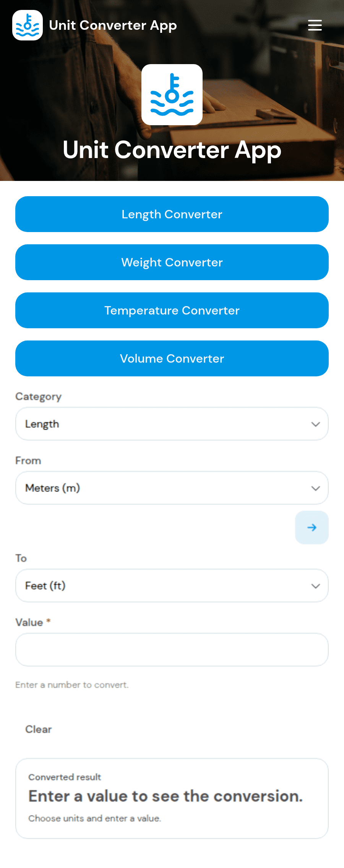
Task: Click the swap units arrow button
Action: tap(312, 528)
